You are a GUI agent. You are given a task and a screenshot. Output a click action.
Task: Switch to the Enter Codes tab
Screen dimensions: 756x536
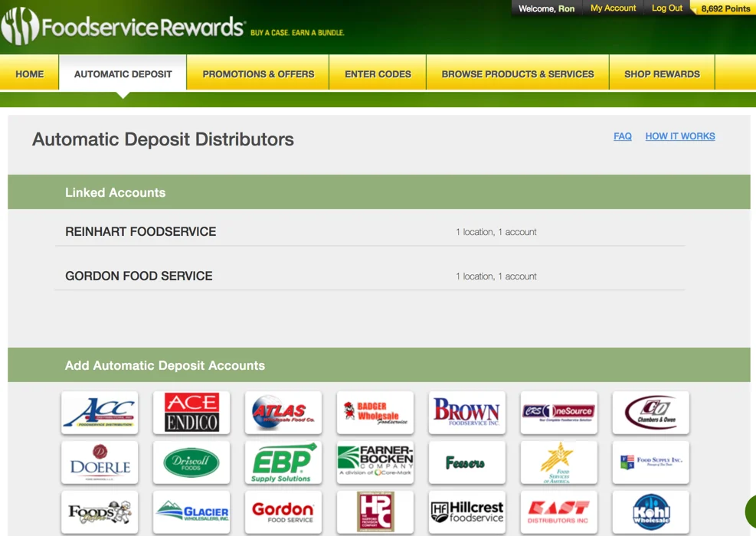tap(378, 74)
